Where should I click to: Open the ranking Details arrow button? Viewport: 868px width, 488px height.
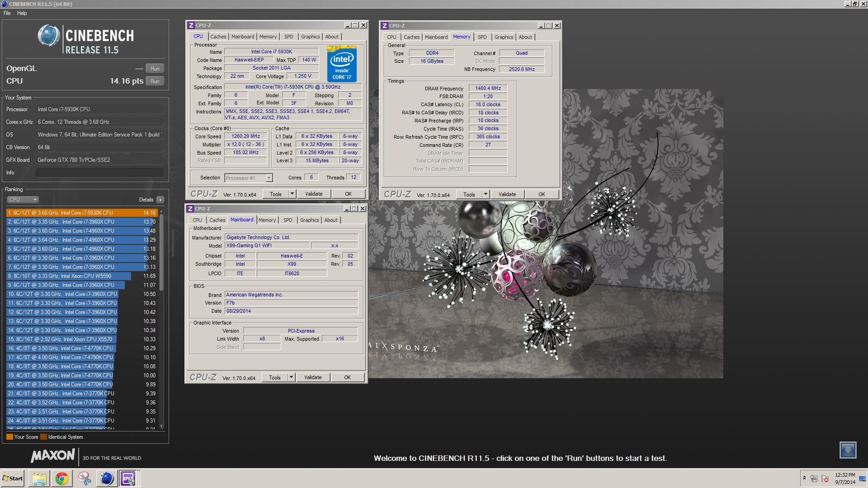coord(160,200)
